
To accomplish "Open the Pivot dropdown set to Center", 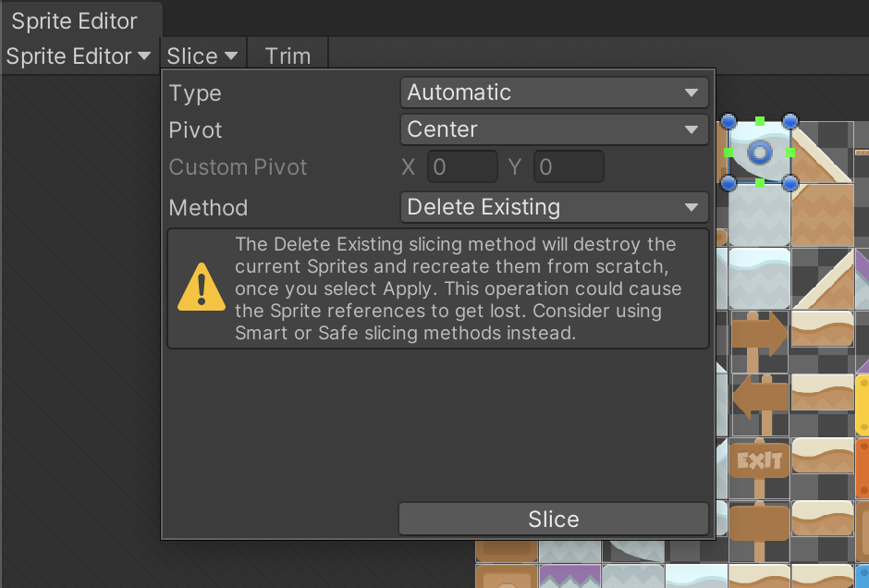I will (x=554, y=129).
